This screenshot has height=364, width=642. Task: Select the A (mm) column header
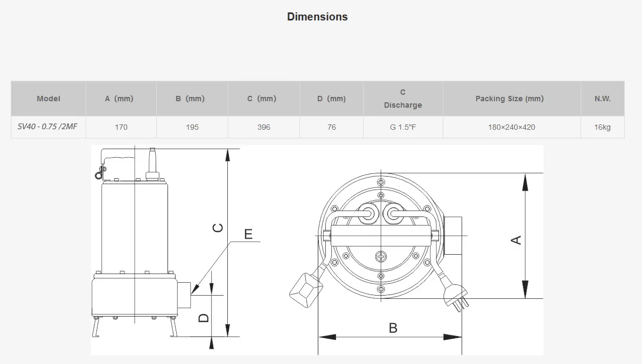click(119, 99)
